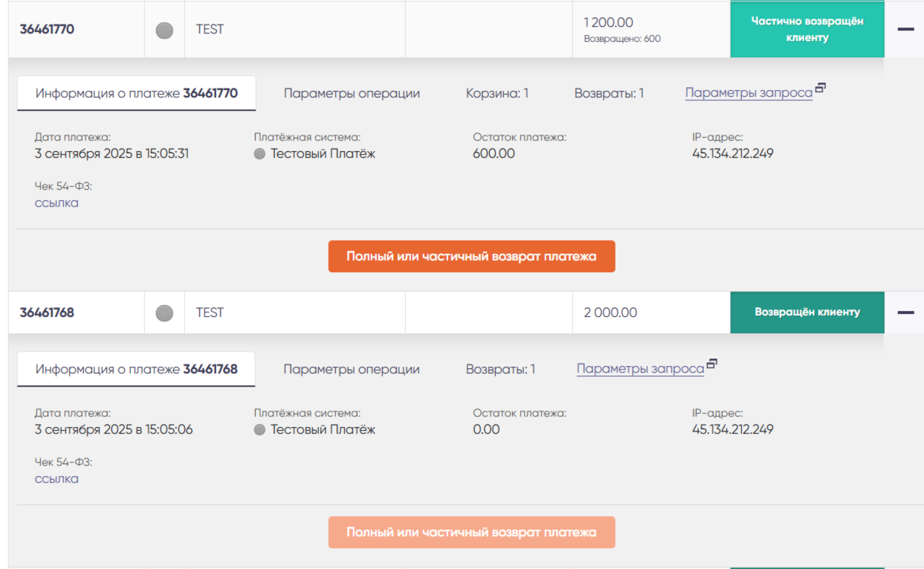Collapse payment 36461768 details with minus
Screen dimensions: 924x569
[x=905, y=312]
